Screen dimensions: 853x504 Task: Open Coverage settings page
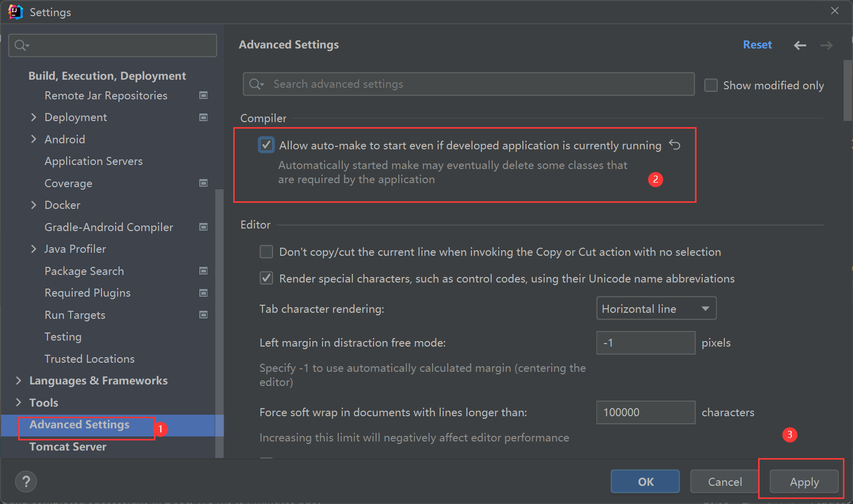(x=68, y=183)
